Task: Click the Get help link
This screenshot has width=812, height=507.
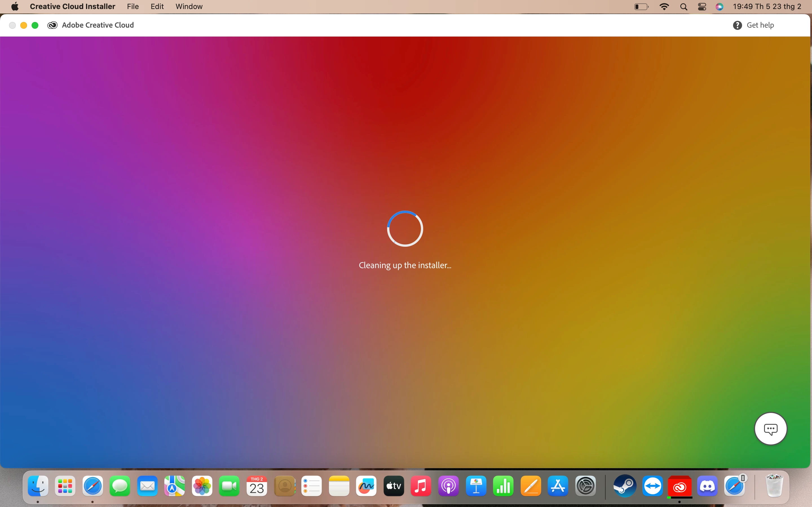Action: pyautogui.click(x=760, y=25)
